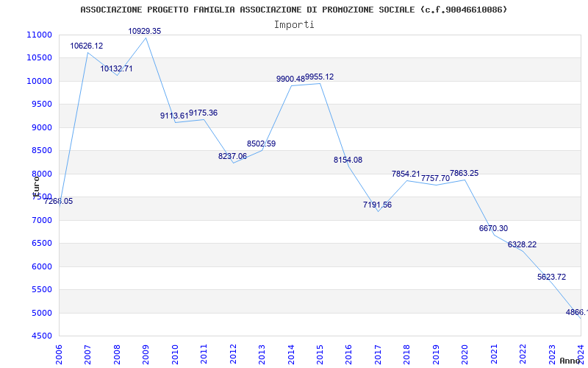Click the 2021 x-axis year label
588x368 pixels.
click(494, 354)
